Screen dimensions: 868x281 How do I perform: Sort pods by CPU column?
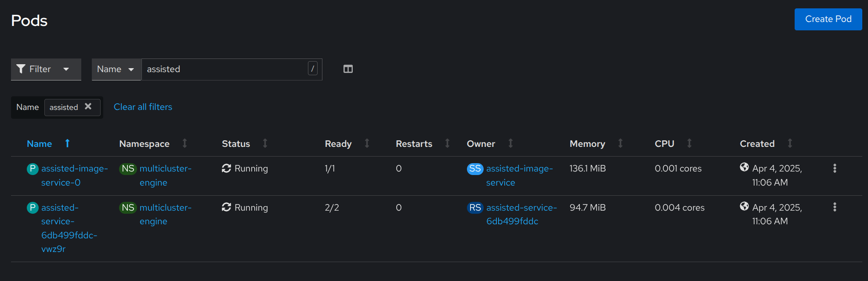[664, 144]
